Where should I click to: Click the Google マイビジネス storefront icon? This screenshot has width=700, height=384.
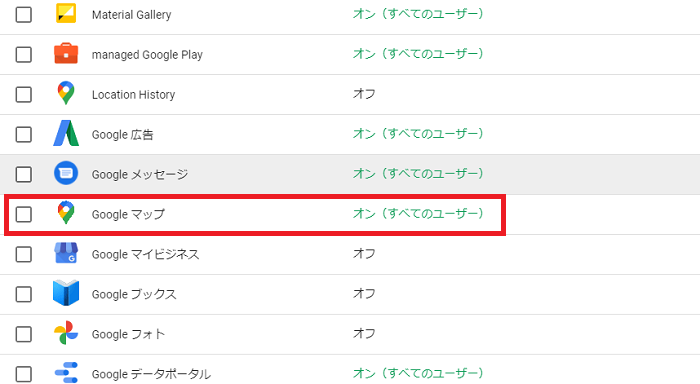pyautogui.click(x=66, y=253)
